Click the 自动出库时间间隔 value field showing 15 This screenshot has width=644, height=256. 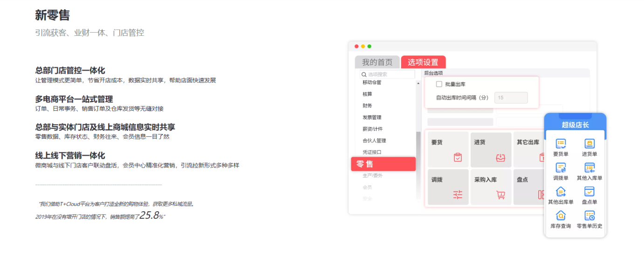pos(511,98)
